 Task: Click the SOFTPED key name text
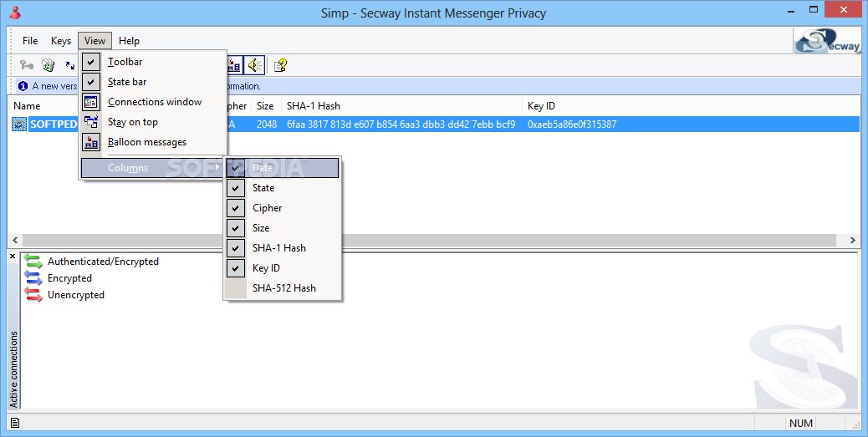click(54, 124)
